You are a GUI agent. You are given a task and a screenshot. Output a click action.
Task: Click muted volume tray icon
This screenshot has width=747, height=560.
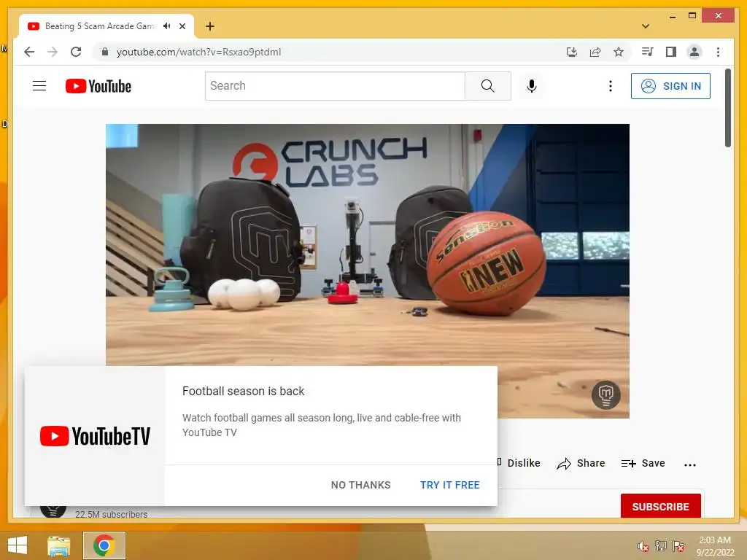pos(643,545)
